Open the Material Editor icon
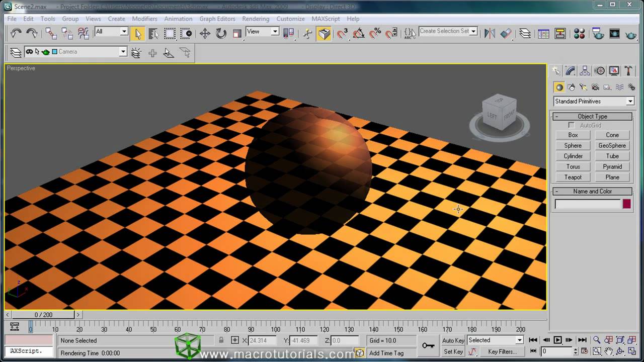The image size is (644, 362). [580, 34]
